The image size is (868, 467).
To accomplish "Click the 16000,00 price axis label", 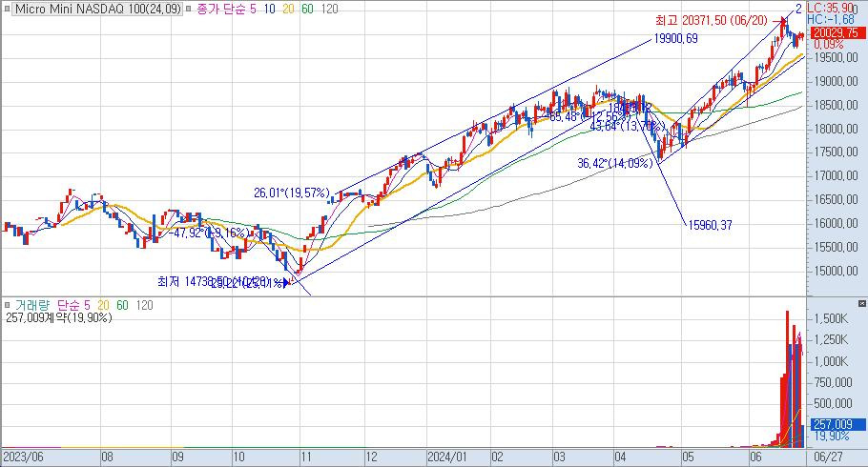I will (837, 224).
